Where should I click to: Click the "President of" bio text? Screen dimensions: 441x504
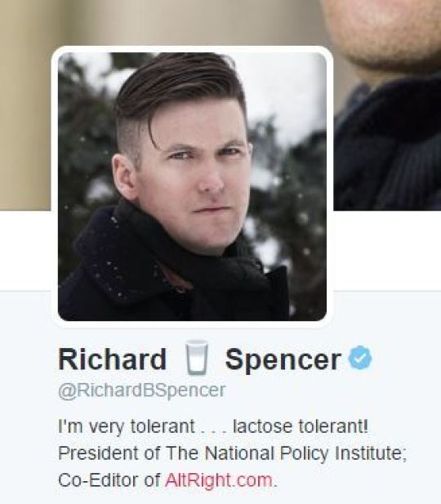tap(109, 453)
